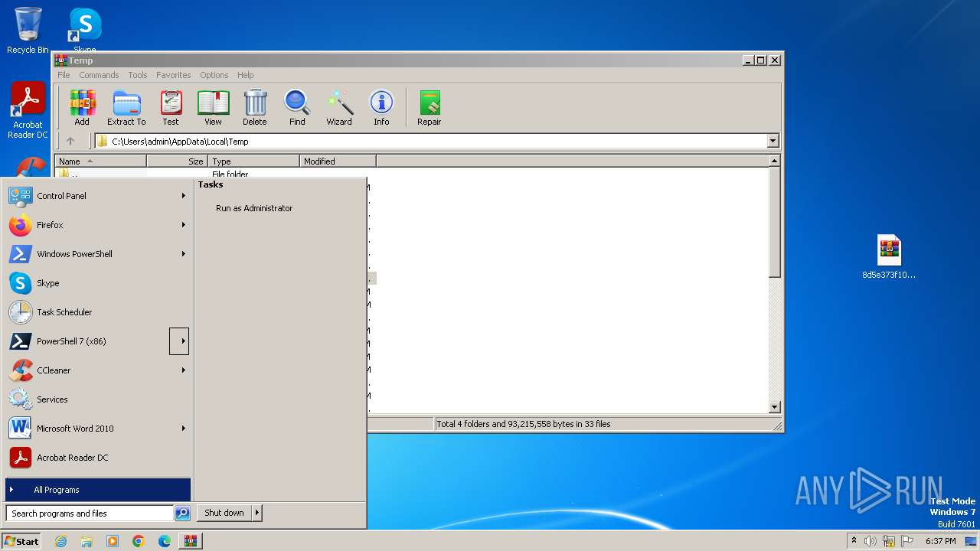980x551 pixels.
Task: Open the shutdown options arrow
Action: [257, 513]
